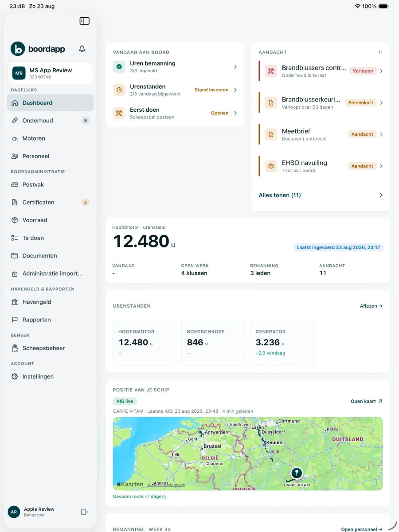Click the Documenten folder icon

click(x=15, y=256)
